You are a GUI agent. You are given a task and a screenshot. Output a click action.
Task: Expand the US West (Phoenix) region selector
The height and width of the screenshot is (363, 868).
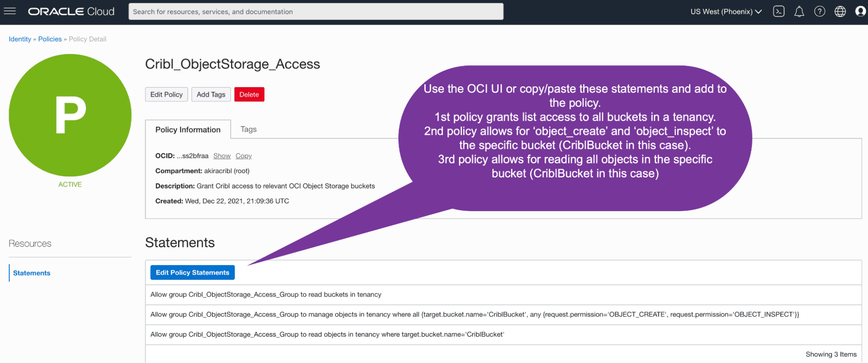726,12
